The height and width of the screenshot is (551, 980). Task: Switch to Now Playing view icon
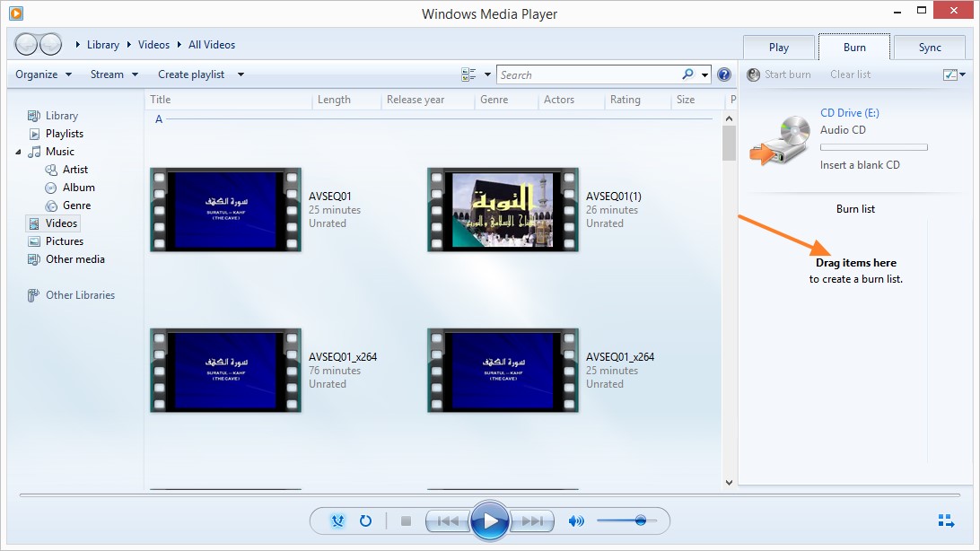946,520
